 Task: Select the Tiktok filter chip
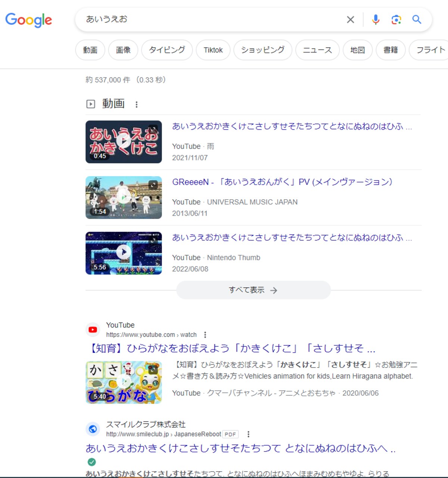click(213, 50)
